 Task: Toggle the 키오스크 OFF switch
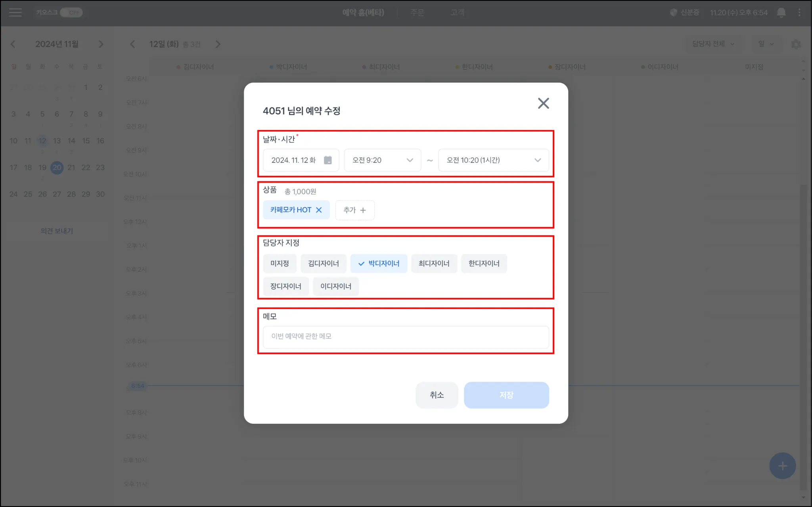71,13
